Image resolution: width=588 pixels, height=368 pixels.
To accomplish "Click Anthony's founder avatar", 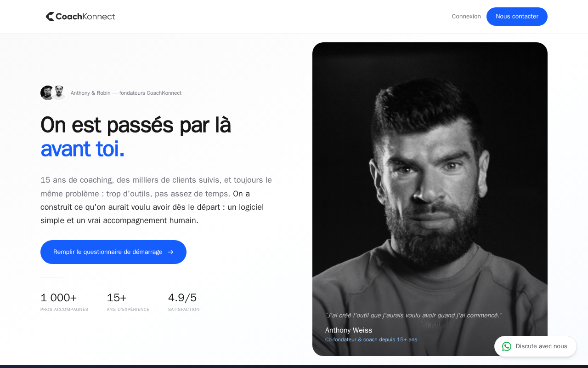I will click(47, 93).
